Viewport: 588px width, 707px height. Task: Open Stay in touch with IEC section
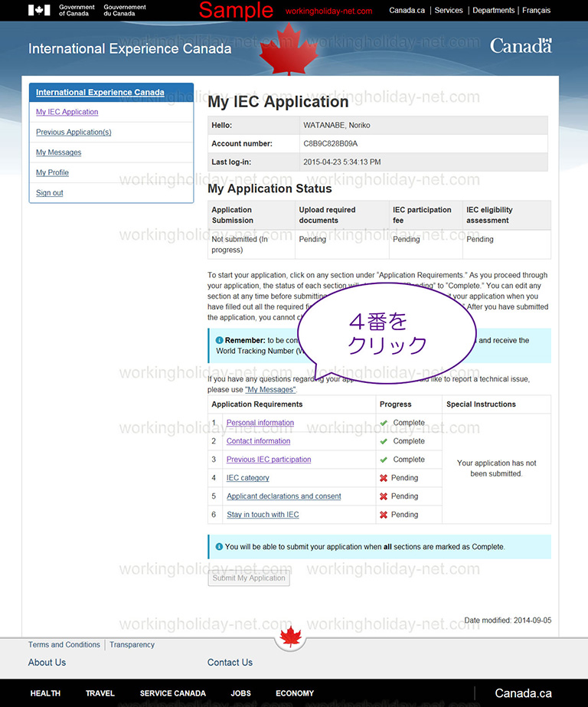pyautogui.click(x=263, y=515)
